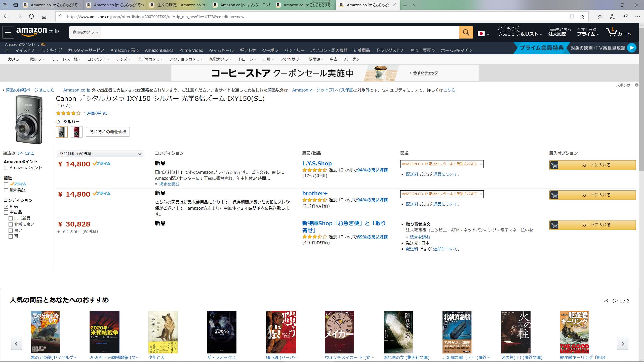Open the brother+ seller link
This screenshot has width=644, height=362.
pyautogui.click(x=315, y=194)
